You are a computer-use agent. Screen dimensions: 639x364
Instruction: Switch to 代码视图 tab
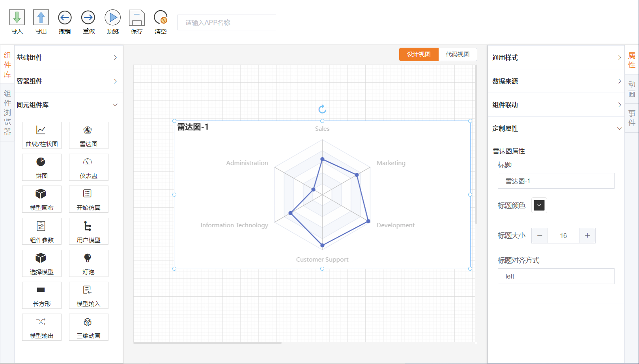click(458, 54)
